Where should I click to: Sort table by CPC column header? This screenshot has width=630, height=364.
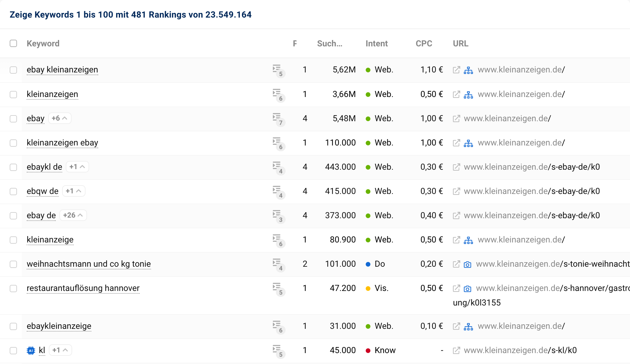coord(424,44)
